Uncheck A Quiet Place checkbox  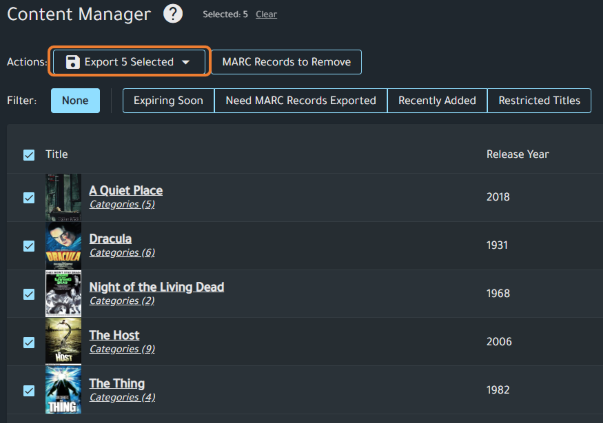(29, 197)
